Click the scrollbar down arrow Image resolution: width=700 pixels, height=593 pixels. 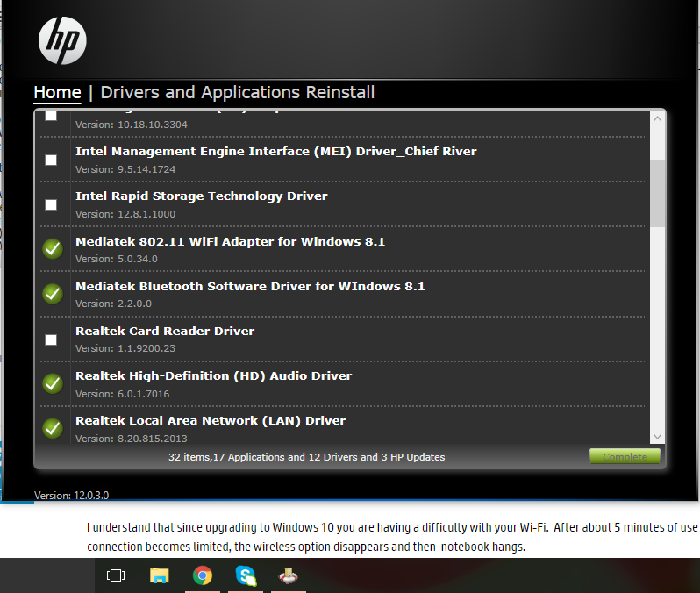tap(657, 437)
